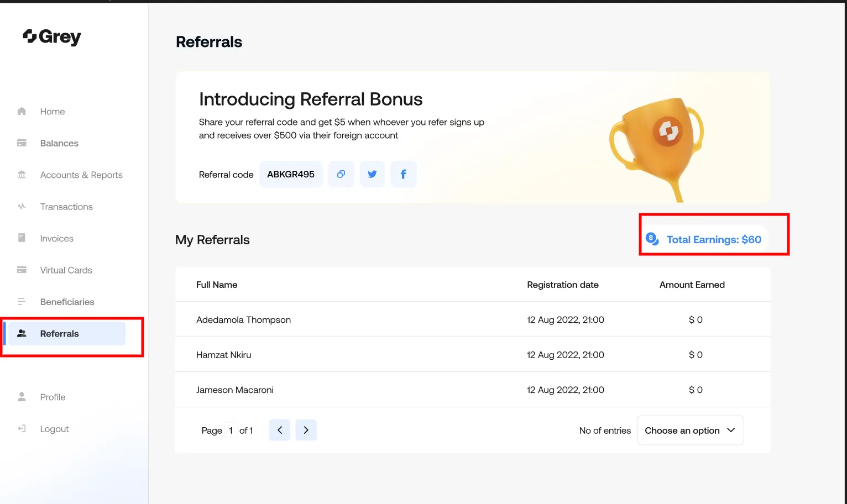Select Referrals in the sidebar

point(67,334)
